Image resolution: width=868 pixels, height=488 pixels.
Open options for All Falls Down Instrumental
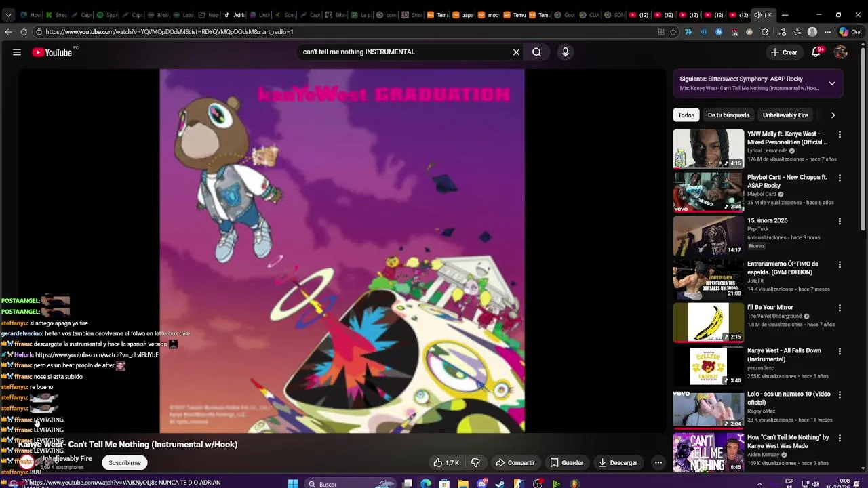click(840, 352)
